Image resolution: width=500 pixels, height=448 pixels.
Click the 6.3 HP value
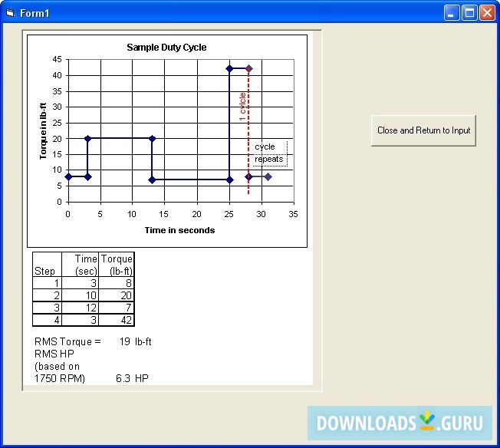(132, 378)
